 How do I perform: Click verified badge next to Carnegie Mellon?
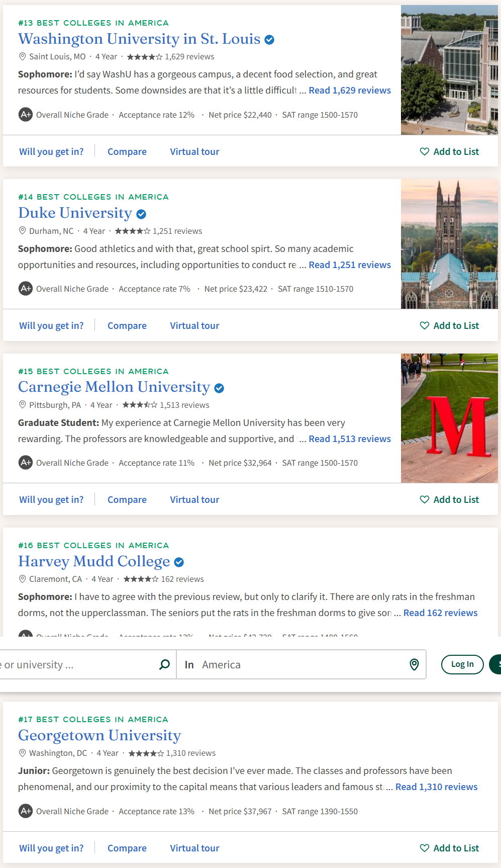[x=219, y=388]
